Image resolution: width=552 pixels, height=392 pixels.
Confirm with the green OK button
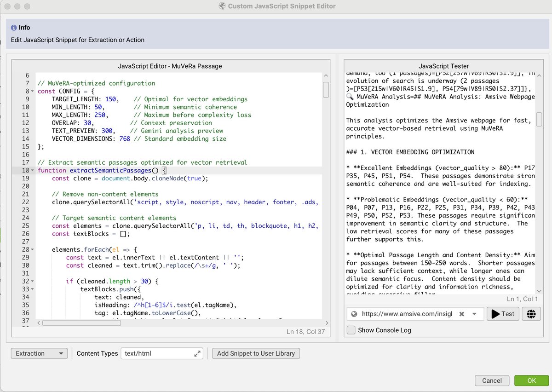(531, 380)
